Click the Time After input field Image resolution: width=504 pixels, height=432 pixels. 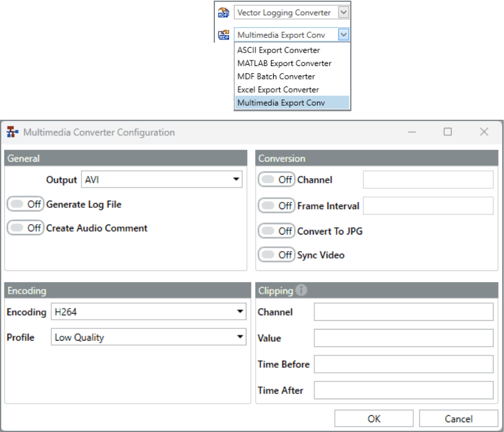coord(404,390)
